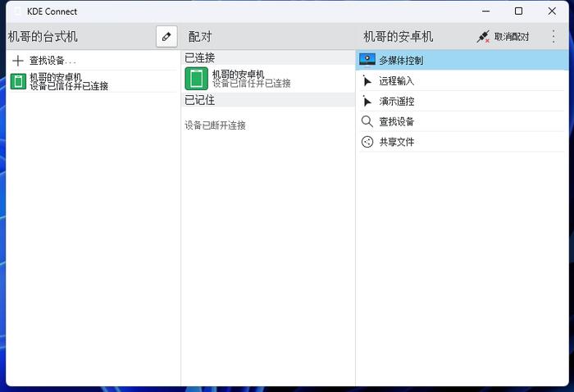Screen dimensions: 574x392
Task: Click the pointer icon beside 演示遥控
Action: click(x=367, y=102)
